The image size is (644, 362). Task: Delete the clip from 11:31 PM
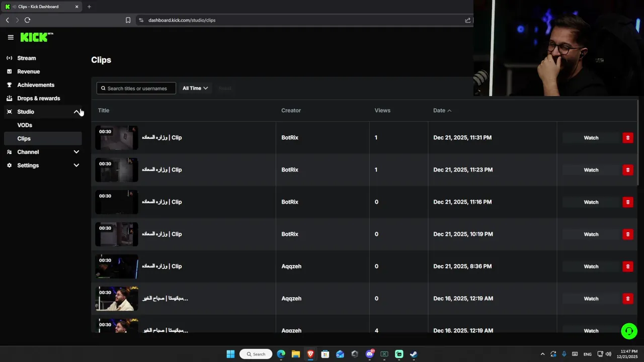(627, 138)
